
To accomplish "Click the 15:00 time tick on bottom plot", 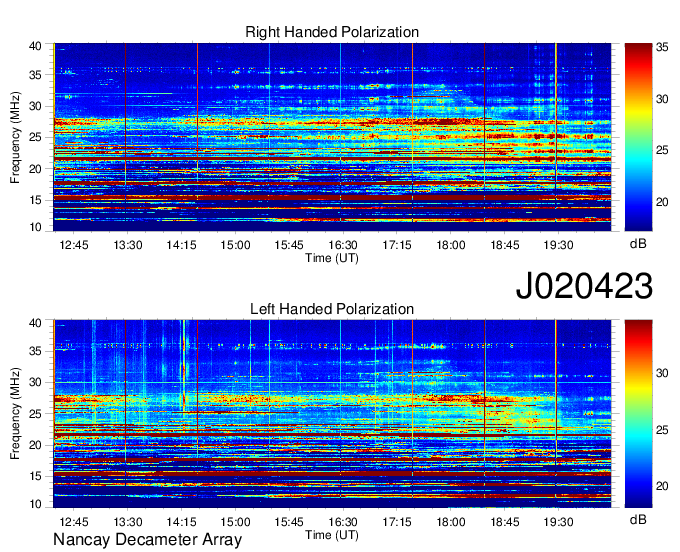I will 235,522.
